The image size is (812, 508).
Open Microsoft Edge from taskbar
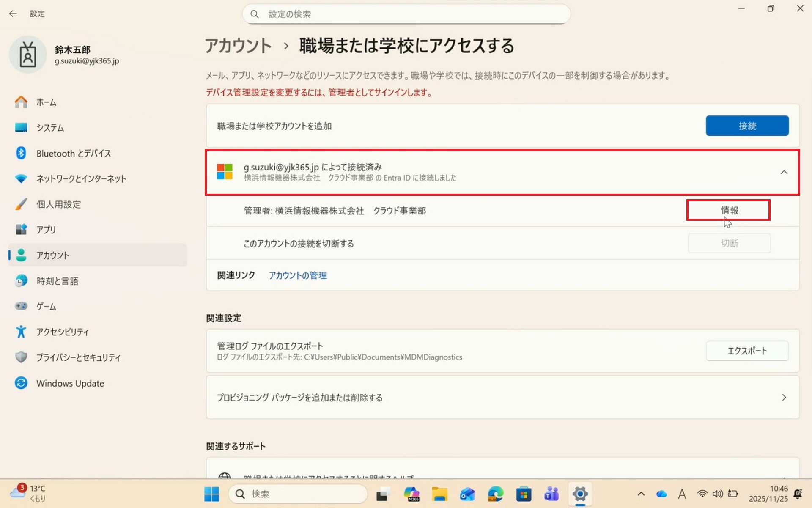click(x=495, y=494)
